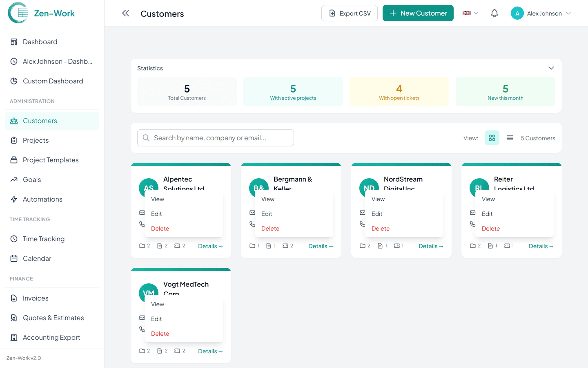Select the Projects sidebar icon
Viewport: 588px width, 368px height.
click(x=13, y=140)
